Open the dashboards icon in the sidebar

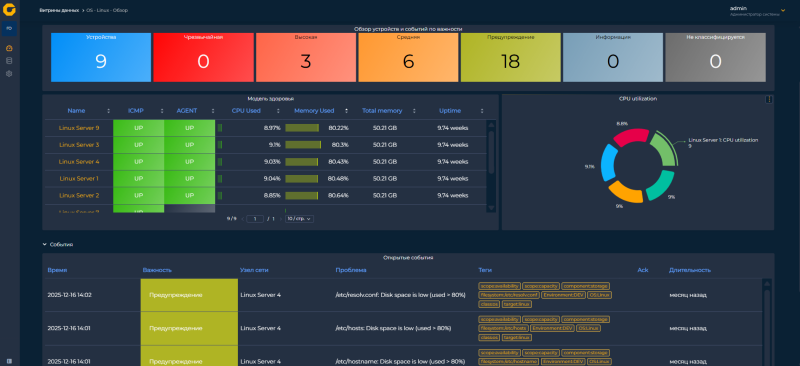point(9,48)
